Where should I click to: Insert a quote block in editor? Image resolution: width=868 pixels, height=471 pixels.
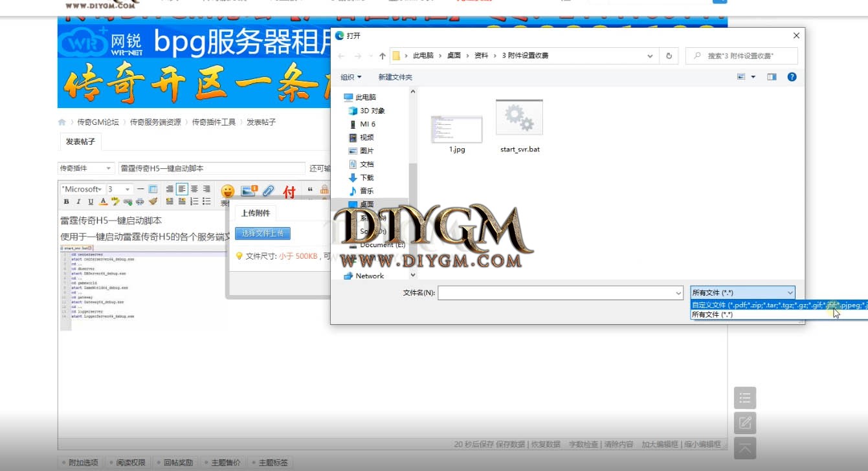(310, 190)
